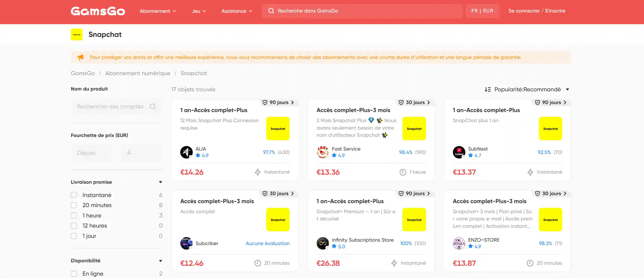Click the SubNest seller avatar

[459, 152]
